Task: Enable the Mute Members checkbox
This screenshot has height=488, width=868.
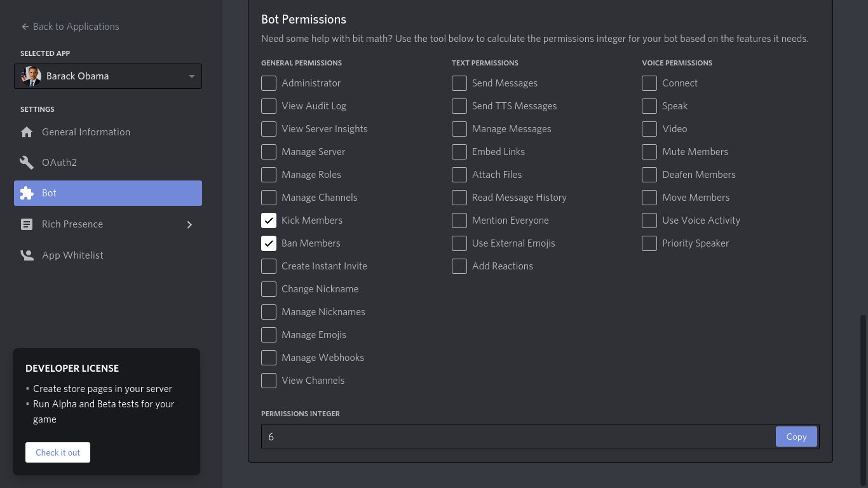Action: [x=649, y=152]
